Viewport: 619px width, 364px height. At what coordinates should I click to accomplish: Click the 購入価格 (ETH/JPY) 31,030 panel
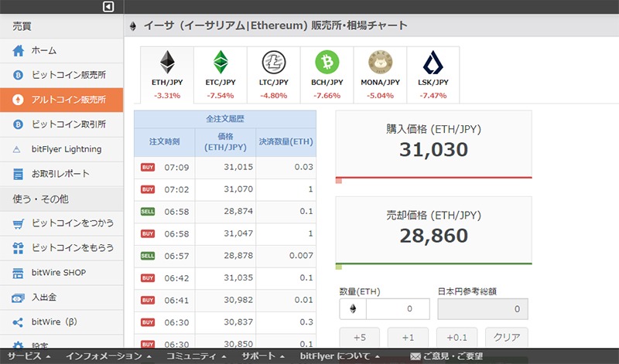[433, 145]
